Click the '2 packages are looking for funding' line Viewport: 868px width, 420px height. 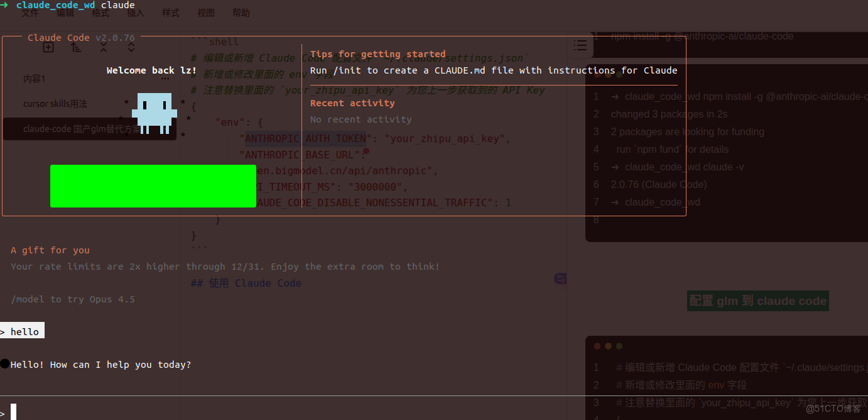[x=688, y=131]
